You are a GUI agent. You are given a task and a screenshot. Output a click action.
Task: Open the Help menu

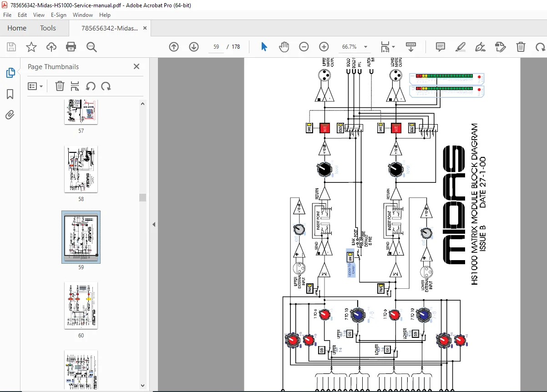105,15
